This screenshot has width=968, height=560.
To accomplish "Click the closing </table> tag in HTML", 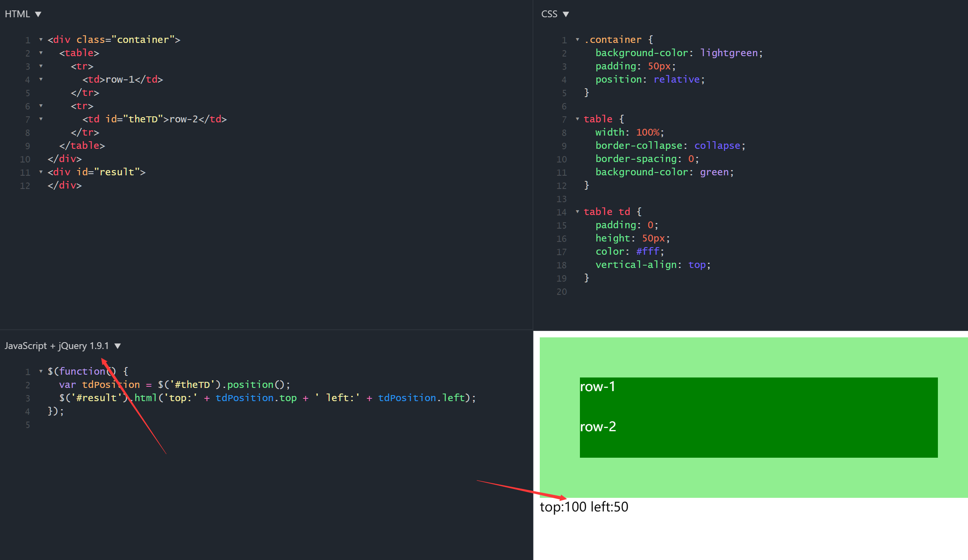I will (82, 145).
